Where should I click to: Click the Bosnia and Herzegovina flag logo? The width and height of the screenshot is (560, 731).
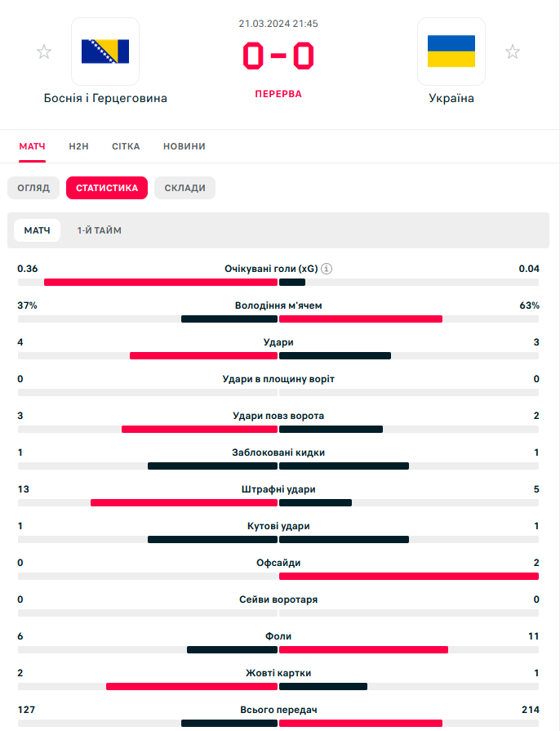[x=105, y=51]
